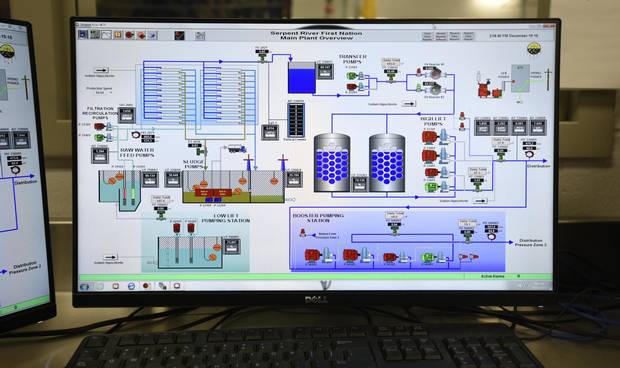Open UV Reactor #1 unit
The height and width of the screenshot is (368, 620).
coord(435,73)
